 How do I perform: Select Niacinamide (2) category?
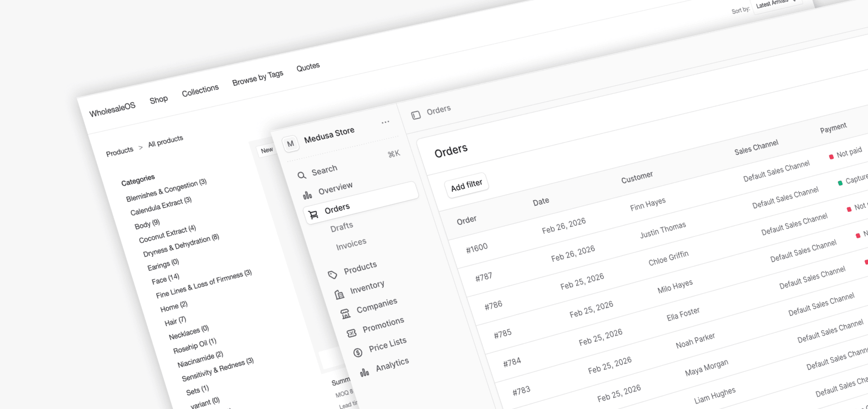coord(200,359)
